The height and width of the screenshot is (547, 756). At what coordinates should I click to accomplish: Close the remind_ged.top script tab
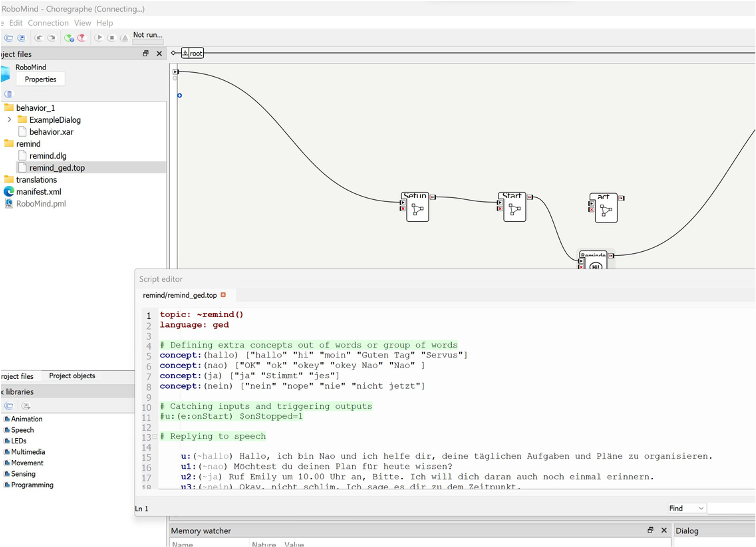223,295
